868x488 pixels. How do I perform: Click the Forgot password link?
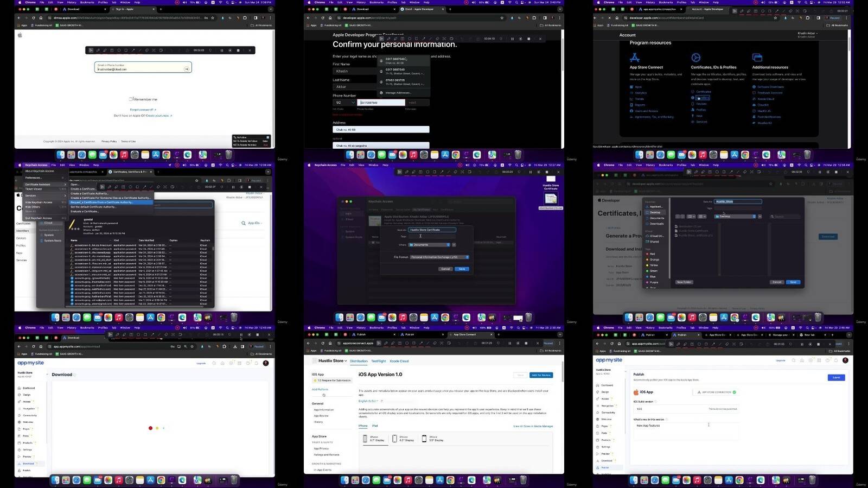[143, 110]
